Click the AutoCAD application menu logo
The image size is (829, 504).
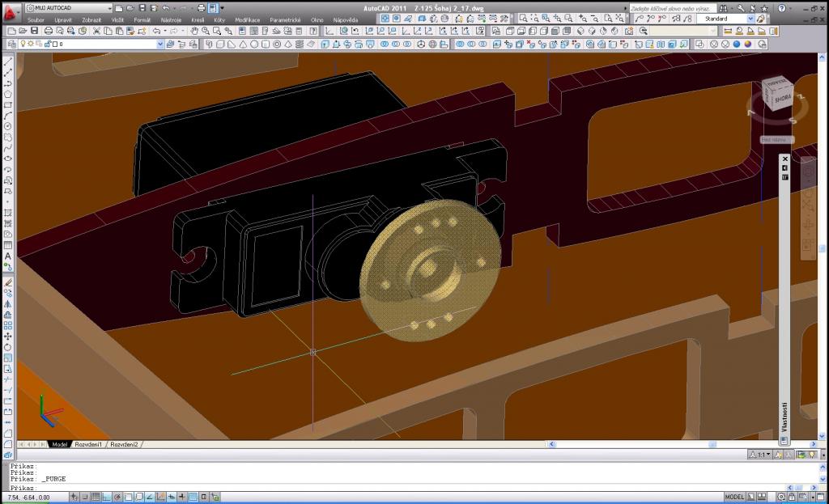coord(11,14)
